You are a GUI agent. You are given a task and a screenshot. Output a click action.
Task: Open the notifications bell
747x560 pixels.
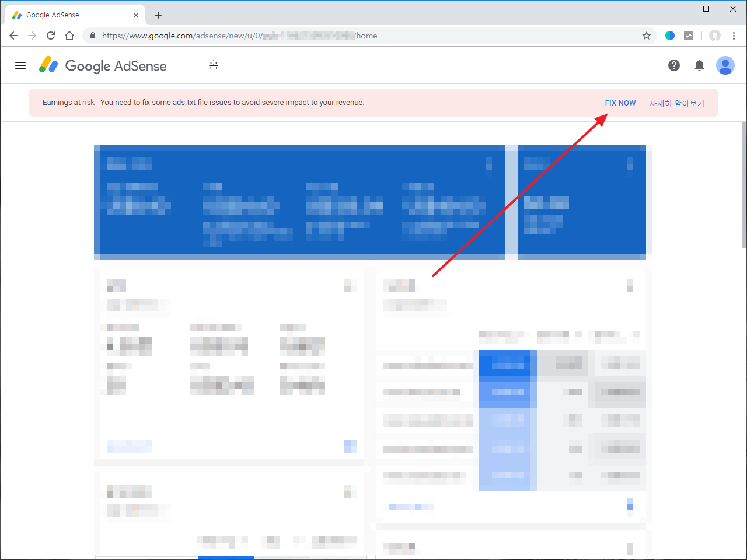point(699,65)
